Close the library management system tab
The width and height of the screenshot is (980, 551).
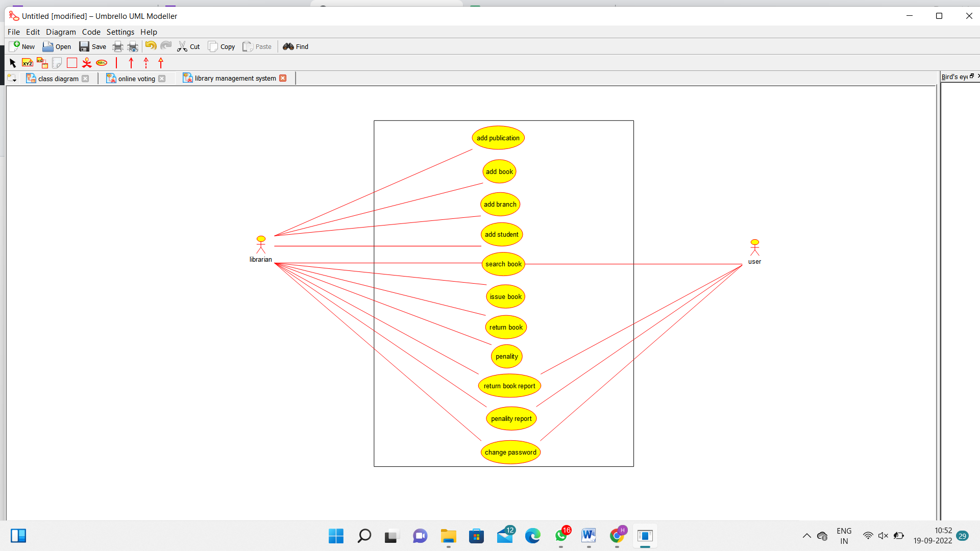[283, 78]
